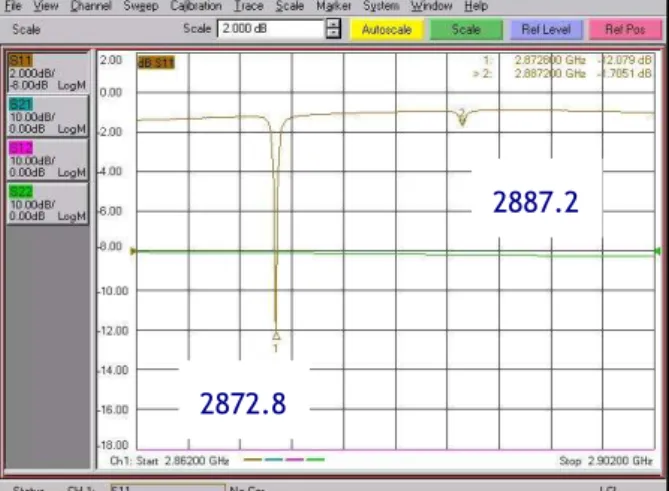The image size is (669, 491).
Task: Decrease the scale value with down arrow
Action: click(333, 34)
